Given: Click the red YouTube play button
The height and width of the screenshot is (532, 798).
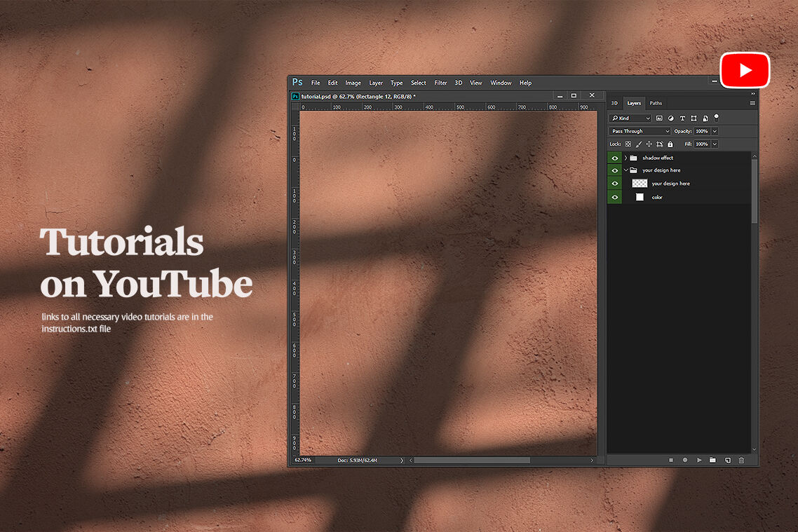Looking at the screenshot, I should tap(745, 70).
